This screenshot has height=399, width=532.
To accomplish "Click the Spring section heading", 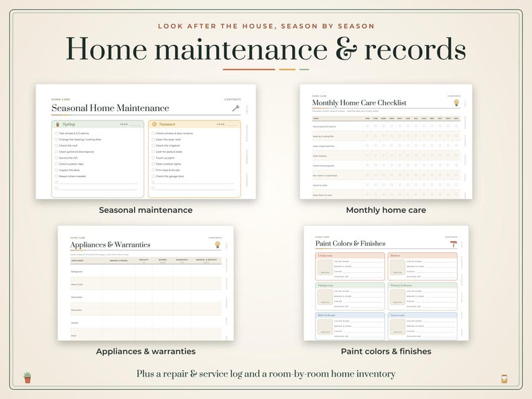I will click(69, 125).
